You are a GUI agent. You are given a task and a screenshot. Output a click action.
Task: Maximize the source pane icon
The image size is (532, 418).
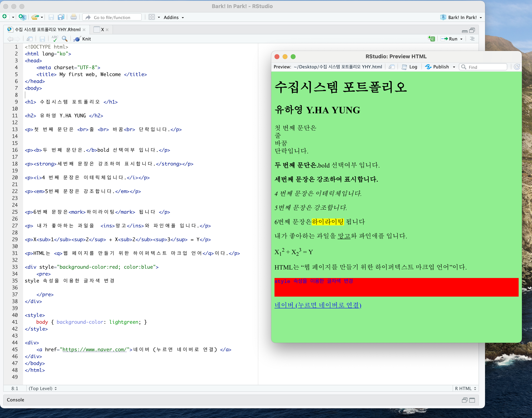(472, 30)
